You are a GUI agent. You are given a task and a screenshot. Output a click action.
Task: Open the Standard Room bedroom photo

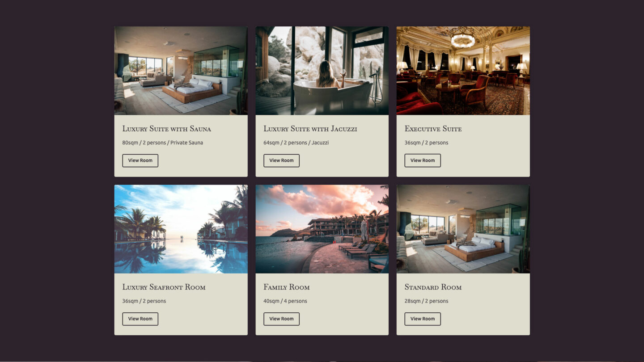tap(463, 229)
